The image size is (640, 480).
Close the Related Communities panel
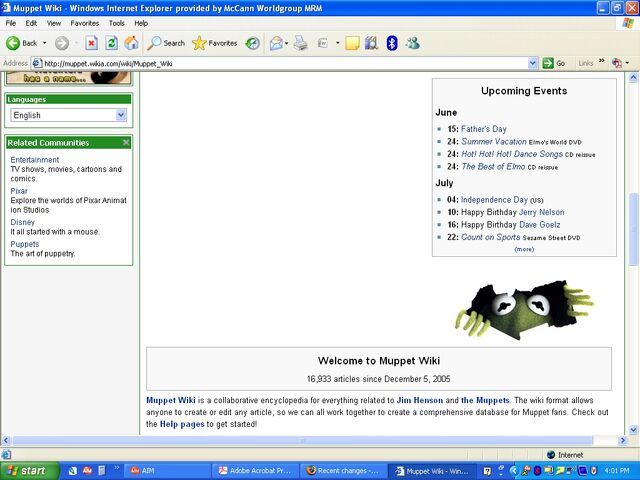pos(126,142)
